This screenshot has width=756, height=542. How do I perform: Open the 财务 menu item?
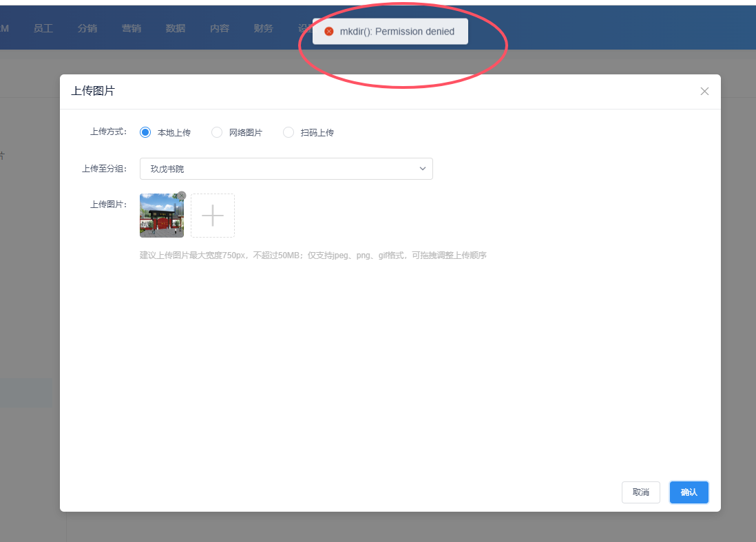click(x=264, y=28)
